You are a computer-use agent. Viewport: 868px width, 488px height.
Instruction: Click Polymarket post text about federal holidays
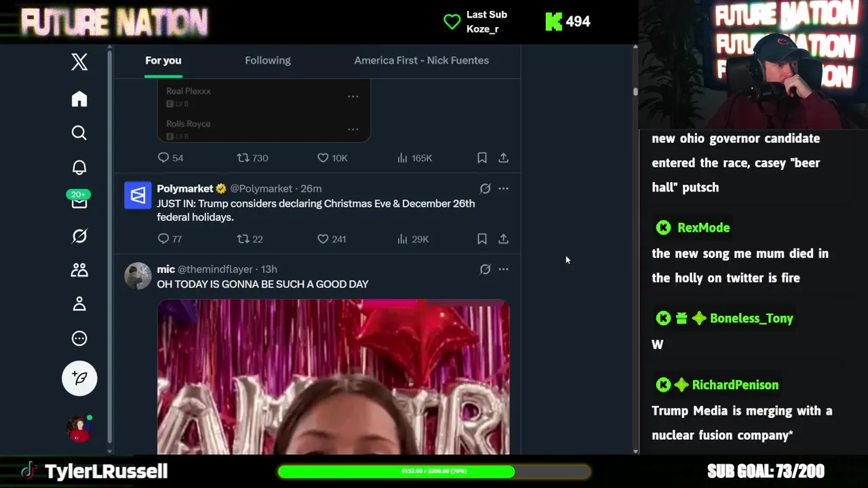(x=316, y=210)
